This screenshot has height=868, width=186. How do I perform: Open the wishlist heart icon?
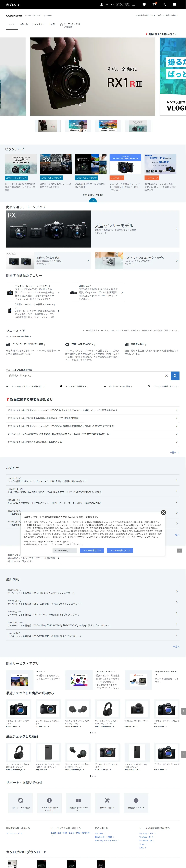point(144,5)
